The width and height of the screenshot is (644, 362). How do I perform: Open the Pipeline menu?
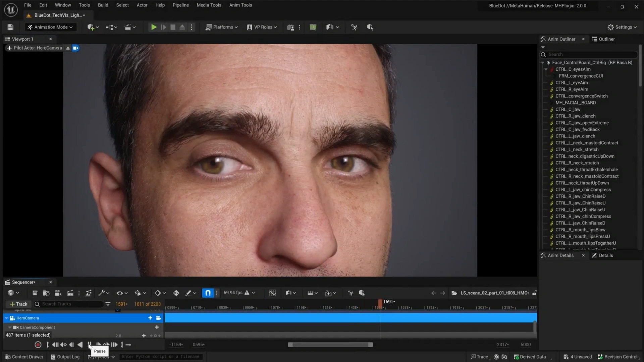[x=180, y=5]
